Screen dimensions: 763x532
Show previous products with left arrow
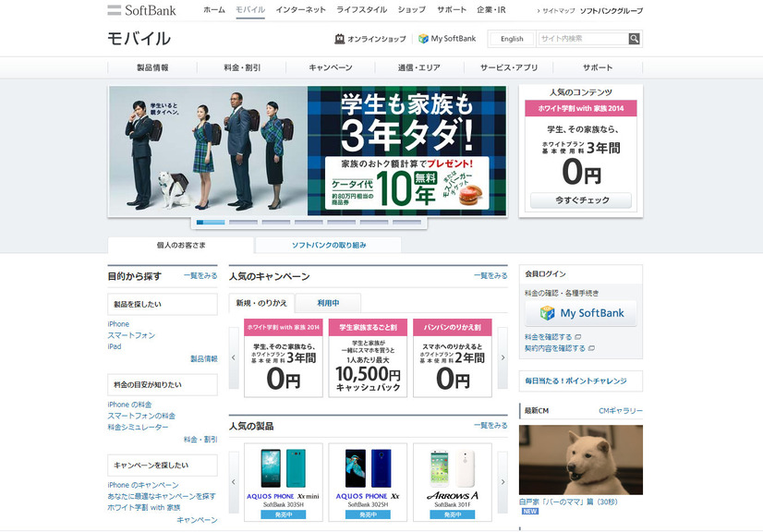(x=234, y=482)
